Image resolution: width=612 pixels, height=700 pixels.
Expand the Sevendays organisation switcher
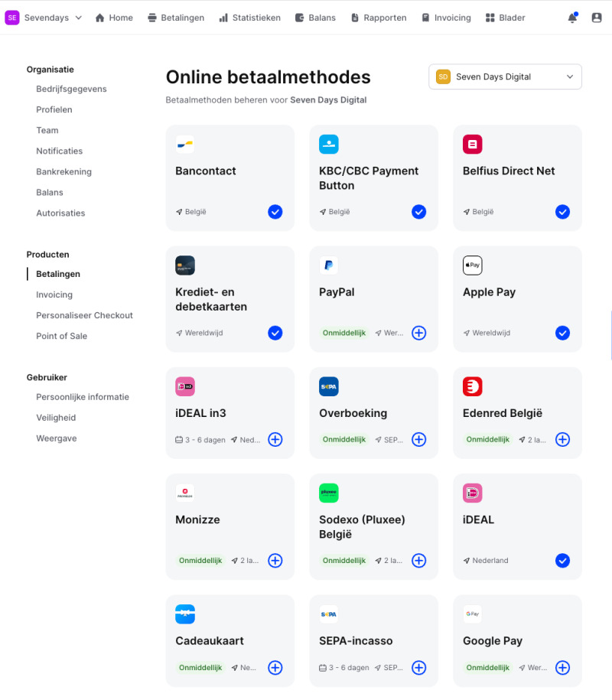coord(44,18)
